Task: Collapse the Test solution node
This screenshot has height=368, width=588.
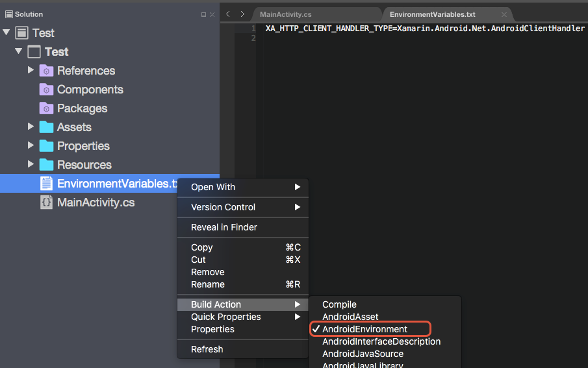Action: tap(6, 32)
